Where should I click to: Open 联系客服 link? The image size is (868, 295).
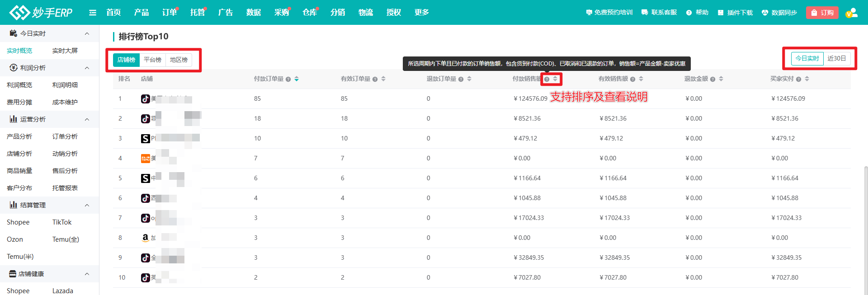point(659,13)
